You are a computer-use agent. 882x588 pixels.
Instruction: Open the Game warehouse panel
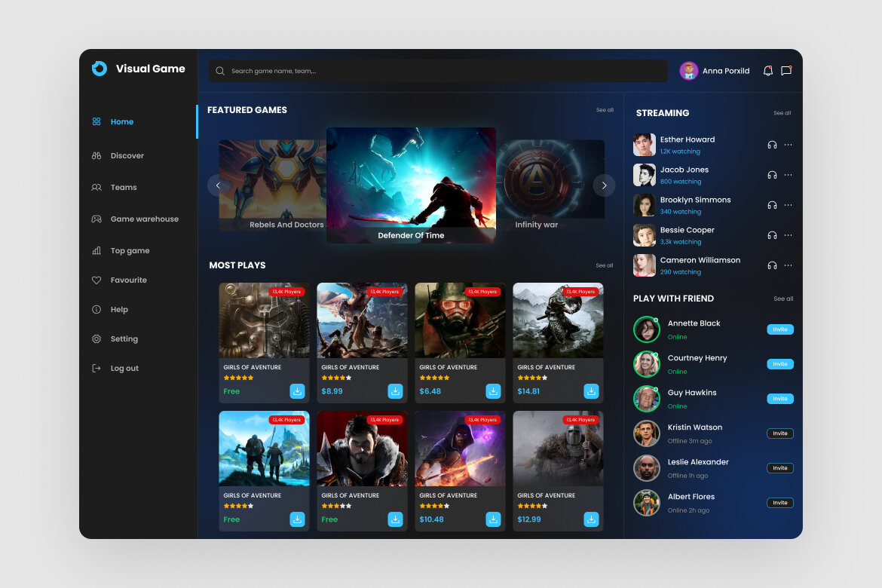click(96, 219)
